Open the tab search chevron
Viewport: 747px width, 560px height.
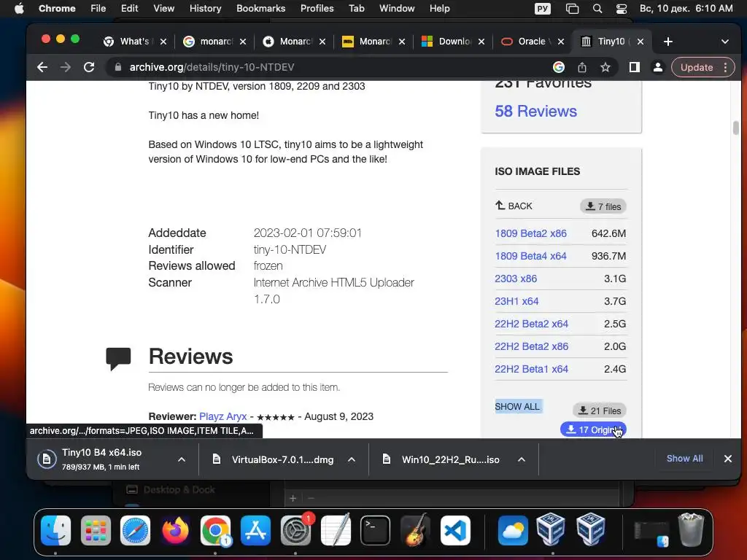tap(724, 42)
